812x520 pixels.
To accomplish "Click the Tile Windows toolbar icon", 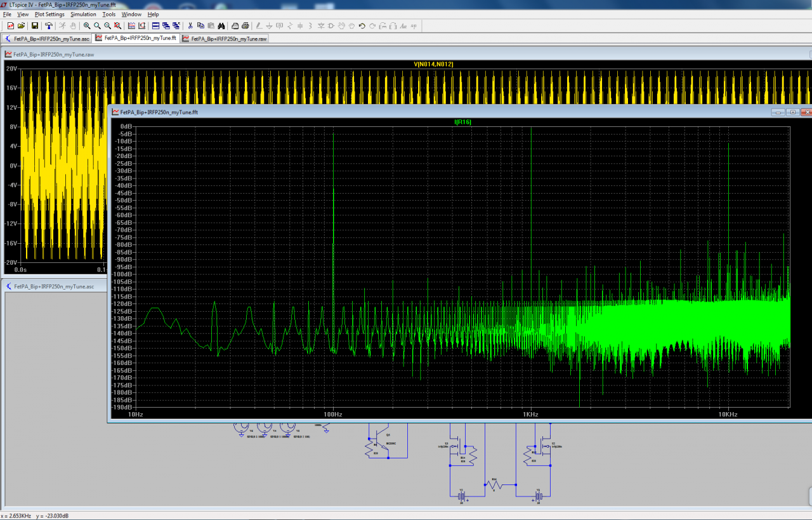I will pyautogui.click(x=155, y=26).
